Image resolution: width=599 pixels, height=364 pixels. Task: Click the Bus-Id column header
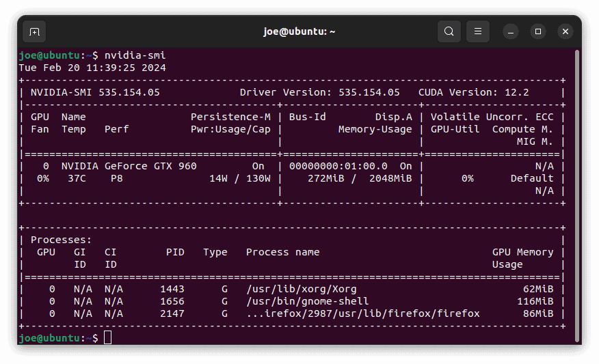tap(308, 117)
